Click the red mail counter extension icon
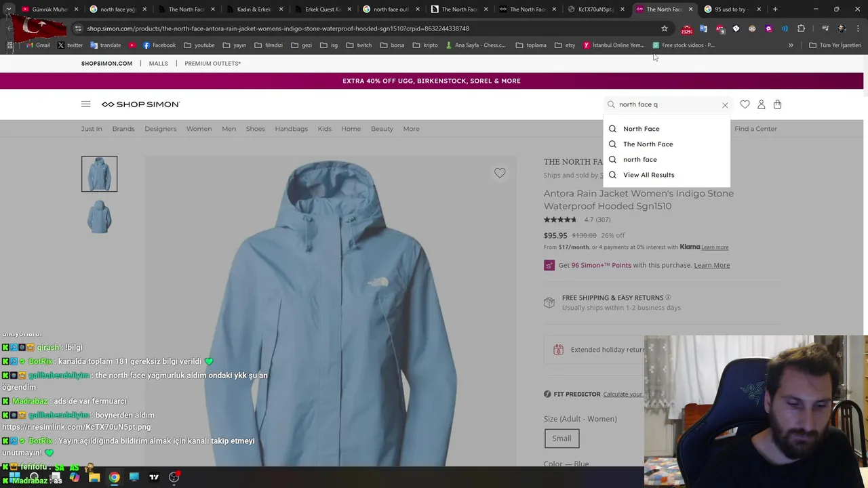This screenshot has width=868, height=488. (x=687, y=28)
